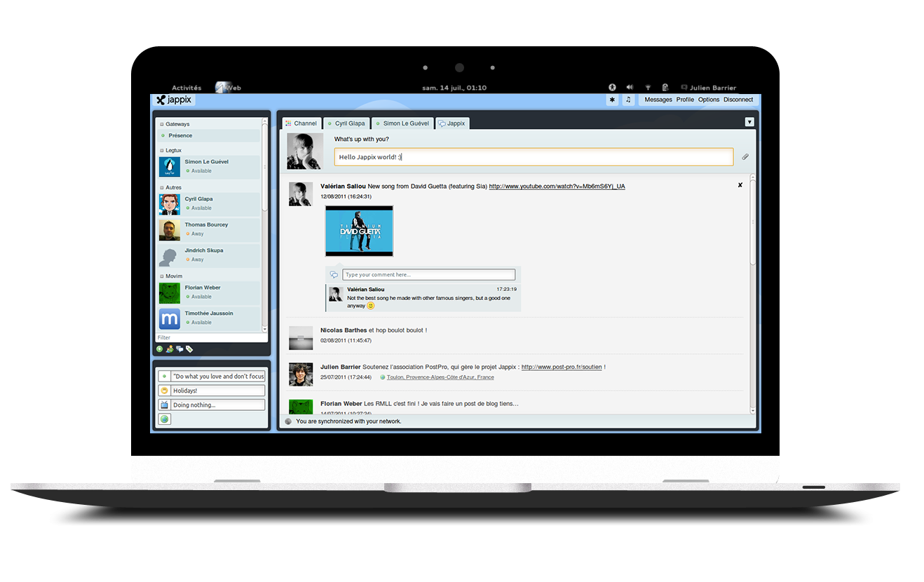This screenshot has height=582, width=924.
Task: Switch to the Channel tab
Action: 301,123
